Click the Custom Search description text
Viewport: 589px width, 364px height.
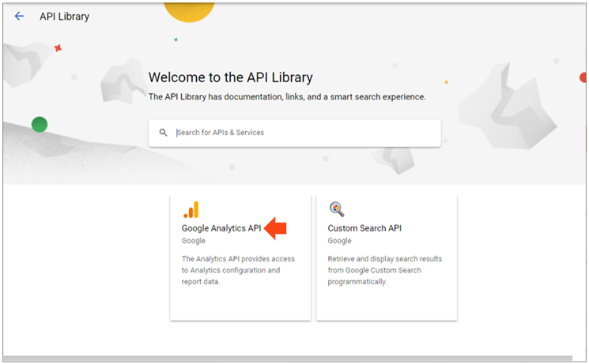click(x=384, y=270)
